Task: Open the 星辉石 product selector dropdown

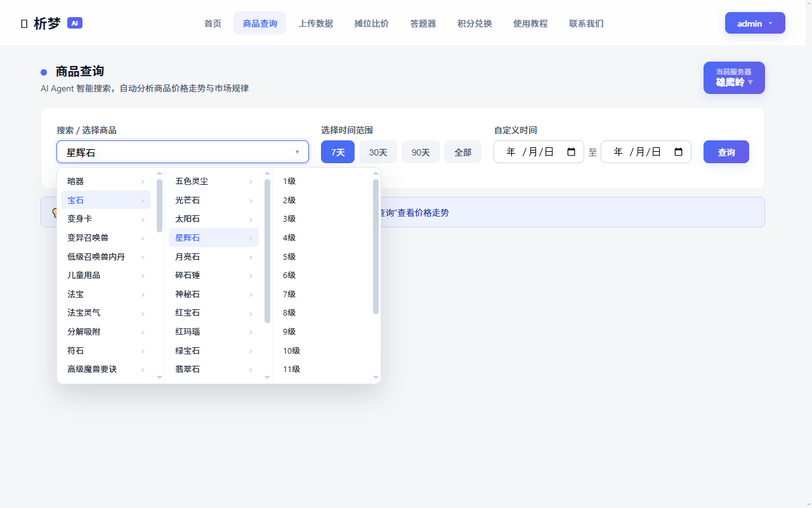Action: [x=183, y=152]
